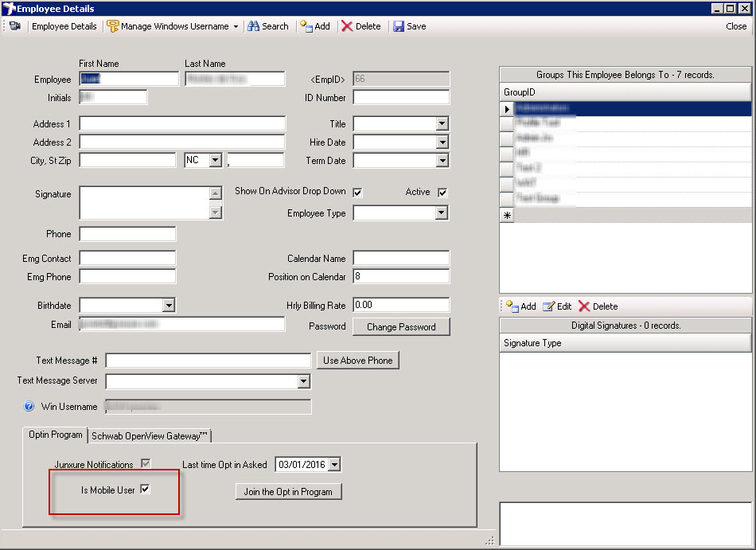Click the Calendar Name input field
756x550 pixels.
pyautogui.click(x=401, y=258)
